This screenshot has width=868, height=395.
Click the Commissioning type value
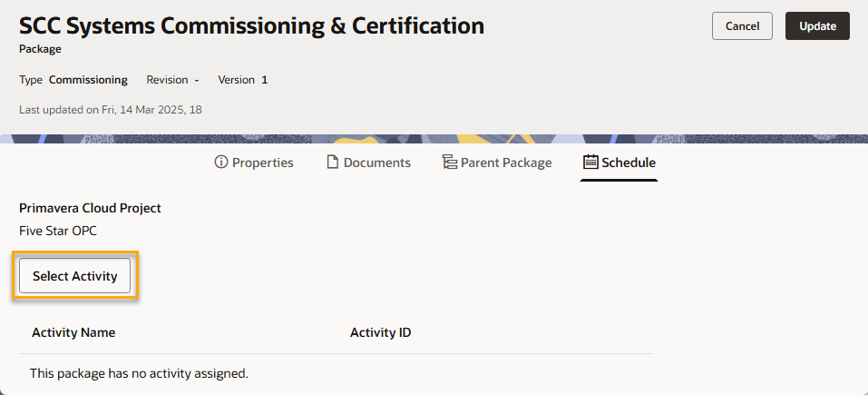click(x=88, y=80)
